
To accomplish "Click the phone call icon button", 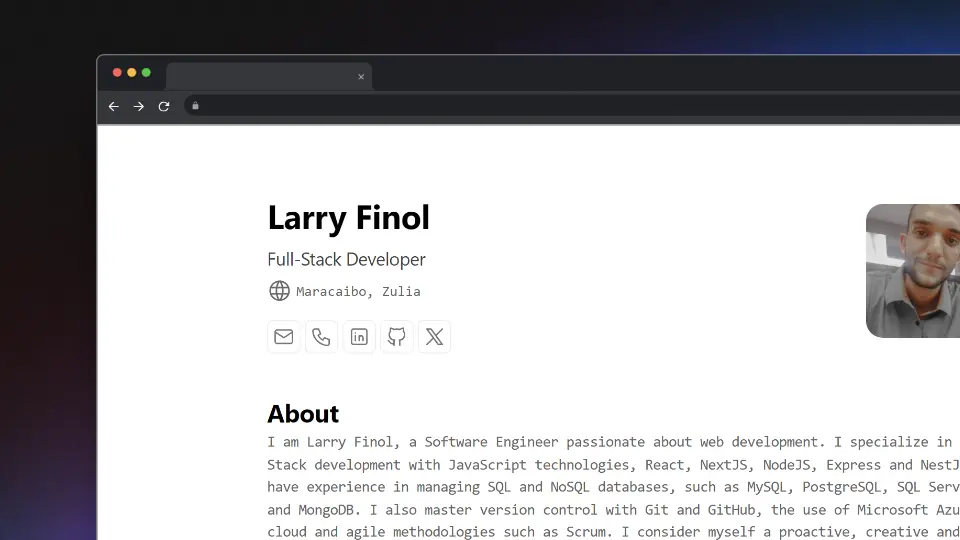I will tap(321, 337).
